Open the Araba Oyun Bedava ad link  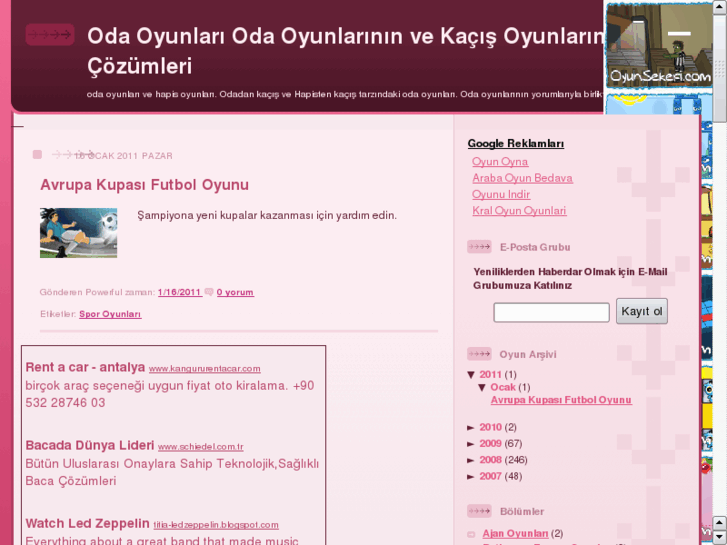[x=522, y=178]
